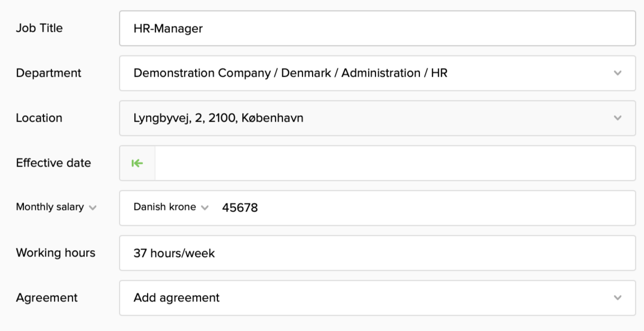Open the Department dropdown showing Demonstration Company
The width and height of the screenshot is (644, 331).
pos(370,73)
